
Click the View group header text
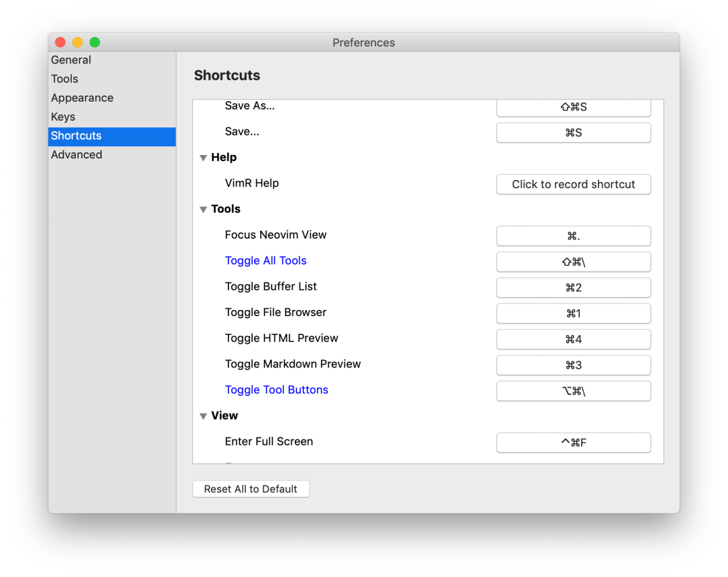(224, 415)
